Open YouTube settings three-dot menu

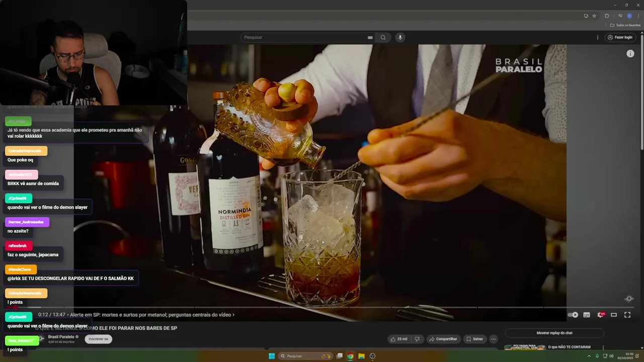click(598, 37)
